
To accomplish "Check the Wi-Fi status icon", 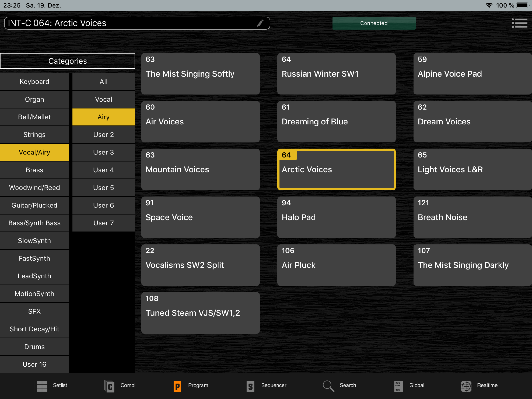I will 489,5.
